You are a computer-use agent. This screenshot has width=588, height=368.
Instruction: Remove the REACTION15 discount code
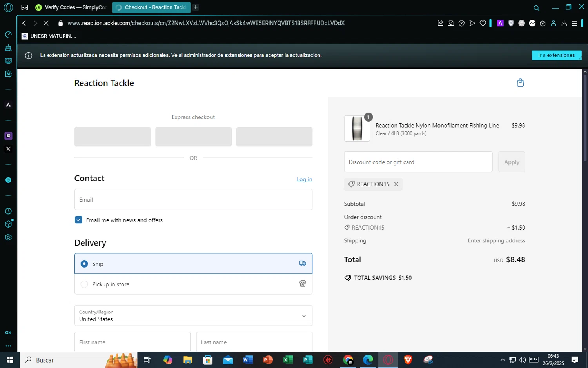396,184
